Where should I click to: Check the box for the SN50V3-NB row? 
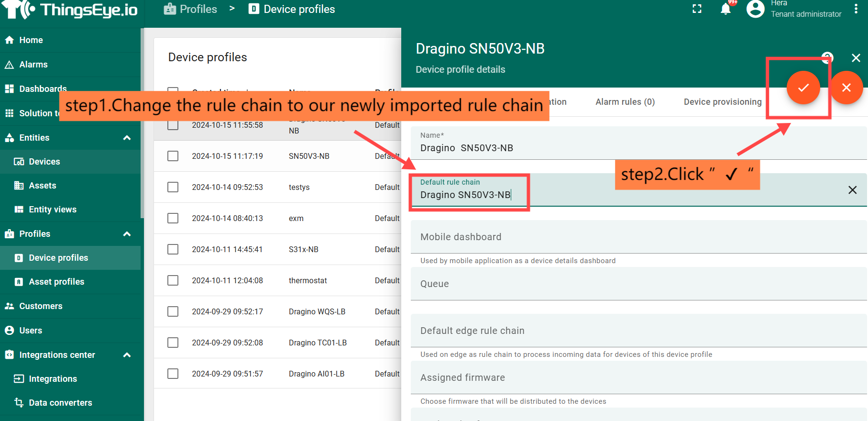point(173,156)
